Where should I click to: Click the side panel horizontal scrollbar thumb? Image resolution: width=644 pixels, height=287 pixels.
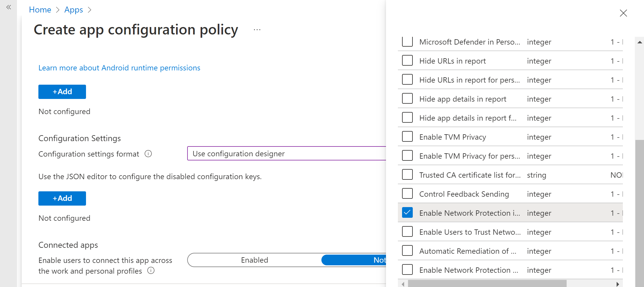487,284
